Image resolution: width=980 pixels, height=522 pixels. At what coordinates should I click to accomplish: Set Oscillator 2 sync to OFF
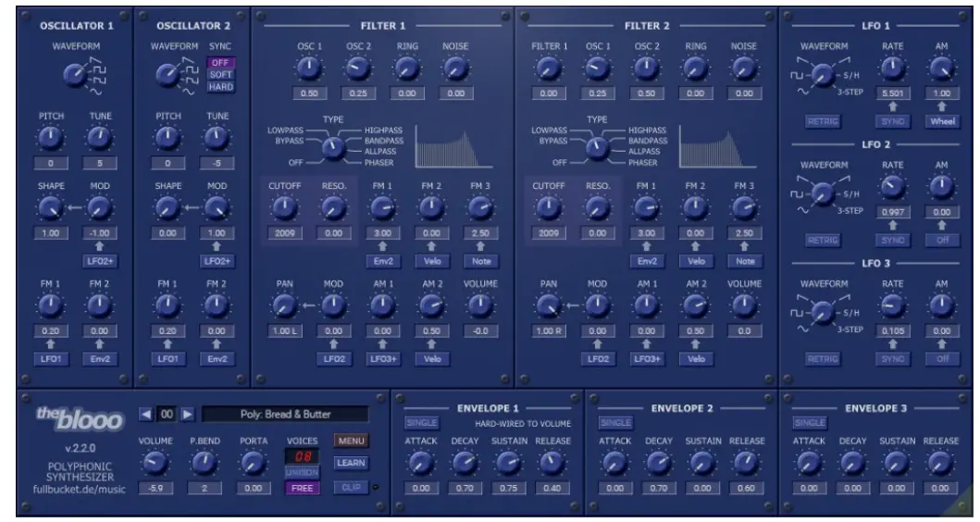pos(220,63)
